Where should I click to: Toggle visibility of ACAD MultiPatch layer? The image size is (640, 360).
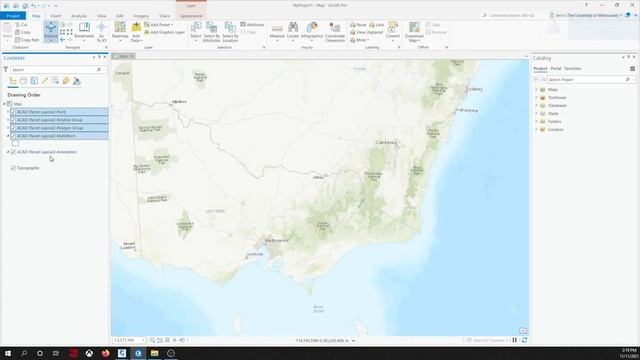pyautogui.click(x=13, y=136)
